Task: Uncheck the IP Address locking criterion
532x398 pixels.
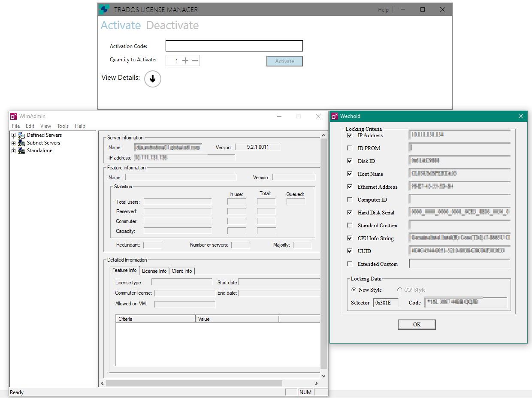Action: pos(350,136)
